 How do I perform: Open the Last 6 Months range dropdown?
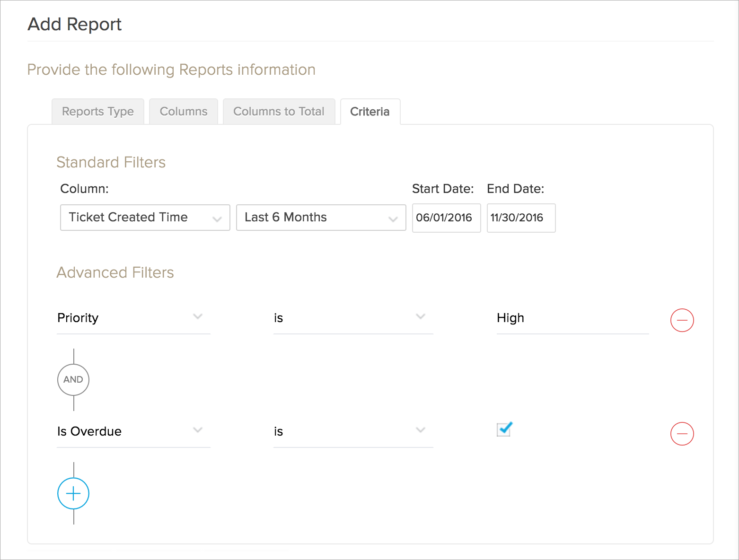321,218
